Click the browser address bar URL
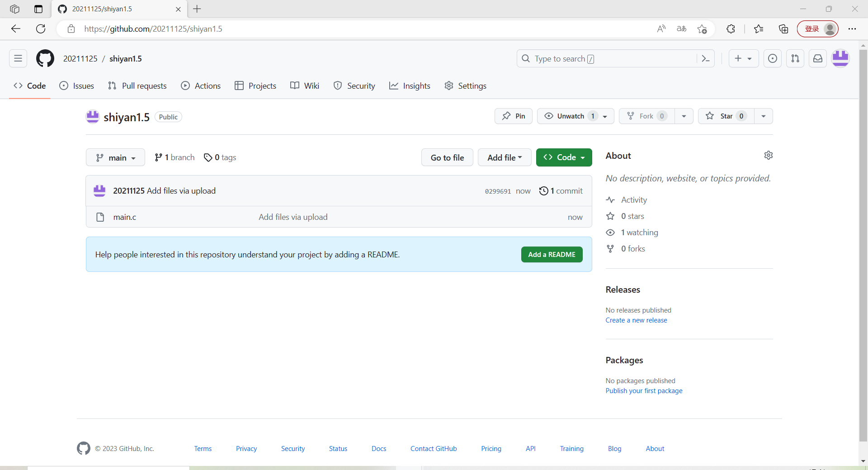The height and width of the screenshot is (470, 868). click(153, 29)
